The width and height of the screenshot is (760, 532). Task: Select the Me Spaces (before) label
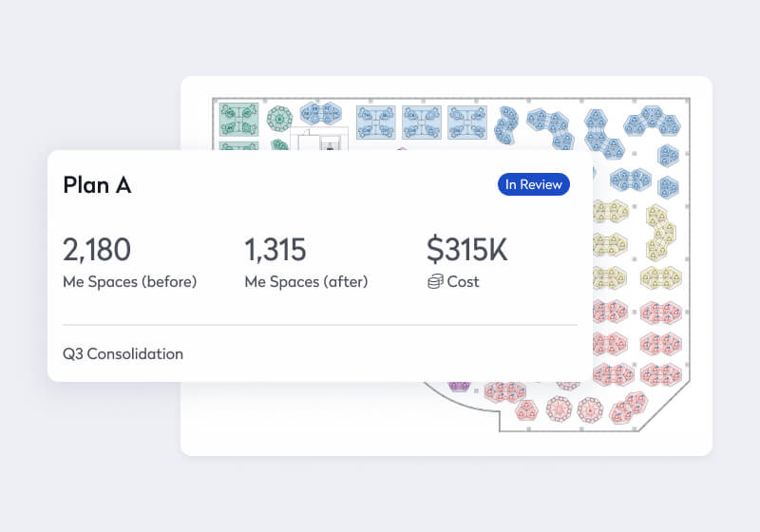(x=129, y=282)
